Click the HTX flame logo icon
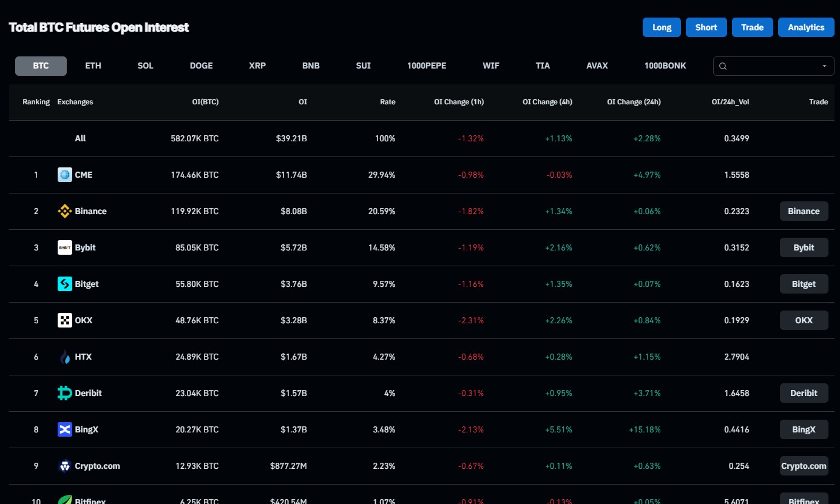The image size is (840, 504). coord(65,357)
